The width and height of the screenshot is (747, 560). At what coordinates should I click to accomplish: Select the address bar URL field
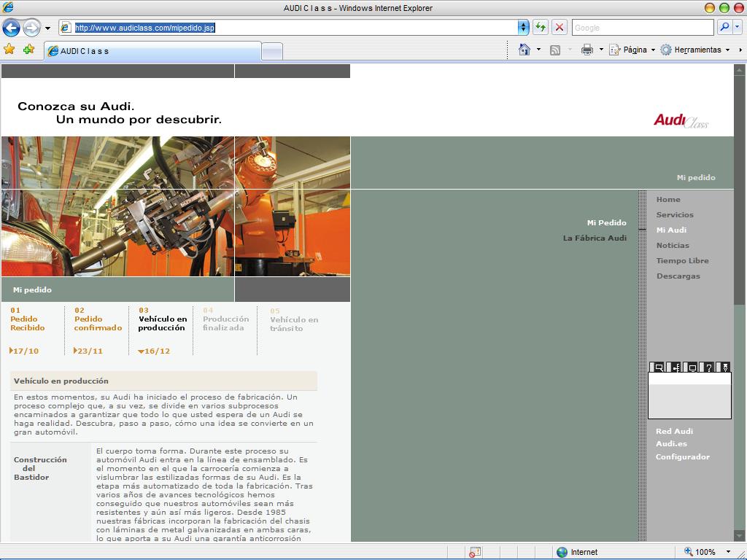(288, 28)
